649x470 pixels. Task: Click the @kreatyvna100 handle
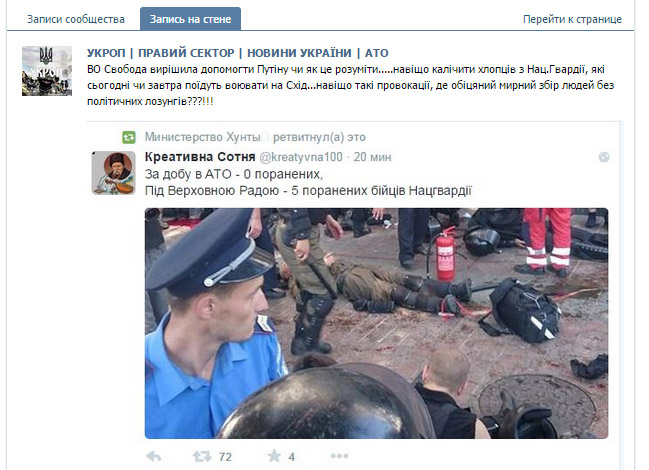click(301, 157)
